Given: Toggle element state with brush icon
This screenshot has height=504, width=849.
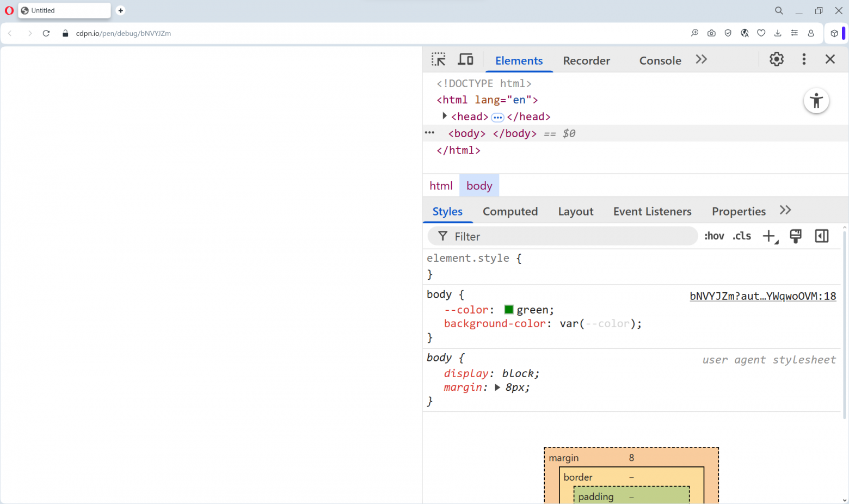Looking at the screenshot, I should coord(795,236).
